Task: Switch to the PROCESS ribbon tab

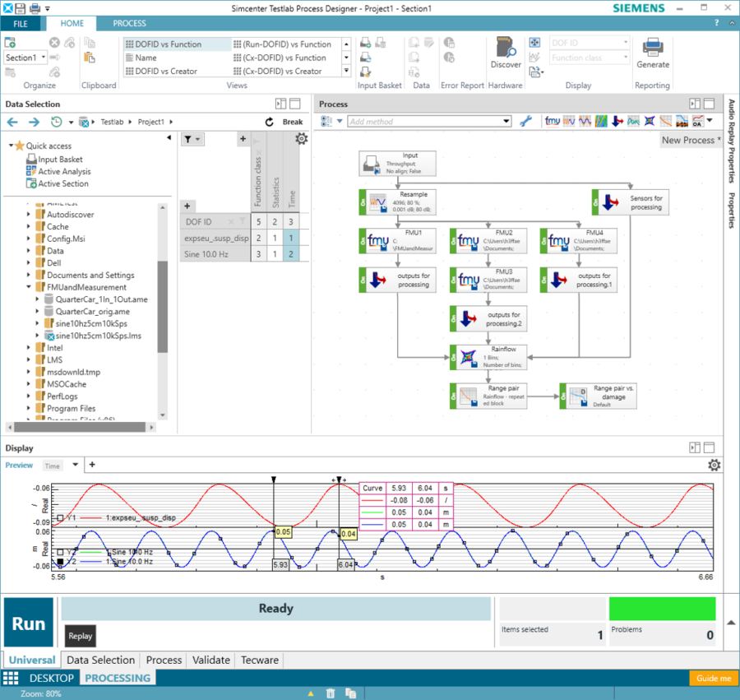Action: (x=129, y=23)
